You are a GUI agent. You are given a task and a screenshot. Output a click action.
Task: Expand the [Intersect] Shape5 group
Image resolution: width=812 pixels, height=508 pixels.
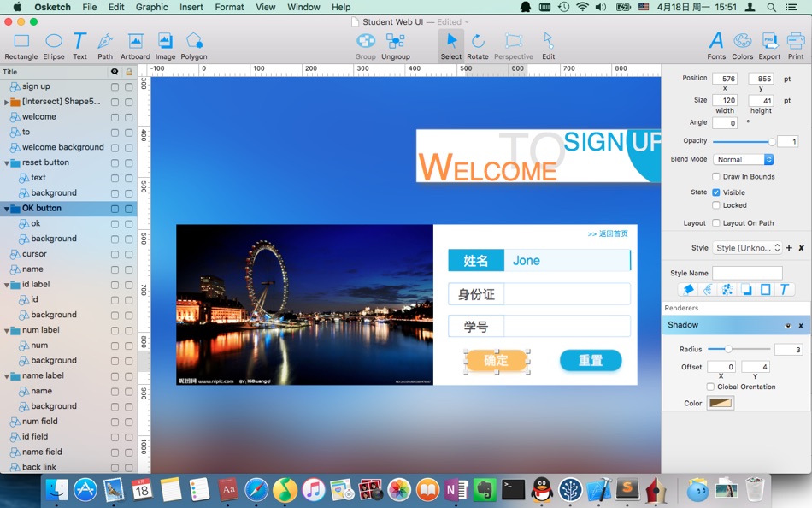pyautogui.click(x=6, y=102)
